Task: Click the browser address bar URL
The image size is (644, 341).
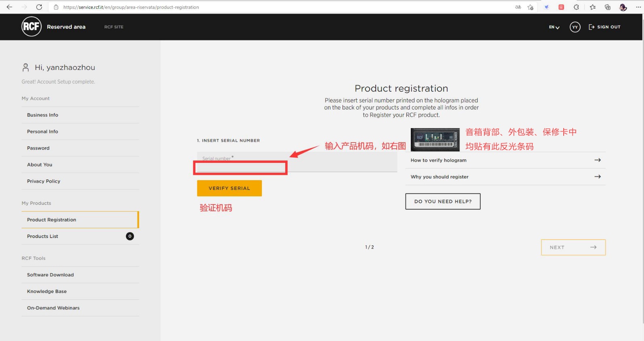Action: [131, 7]
